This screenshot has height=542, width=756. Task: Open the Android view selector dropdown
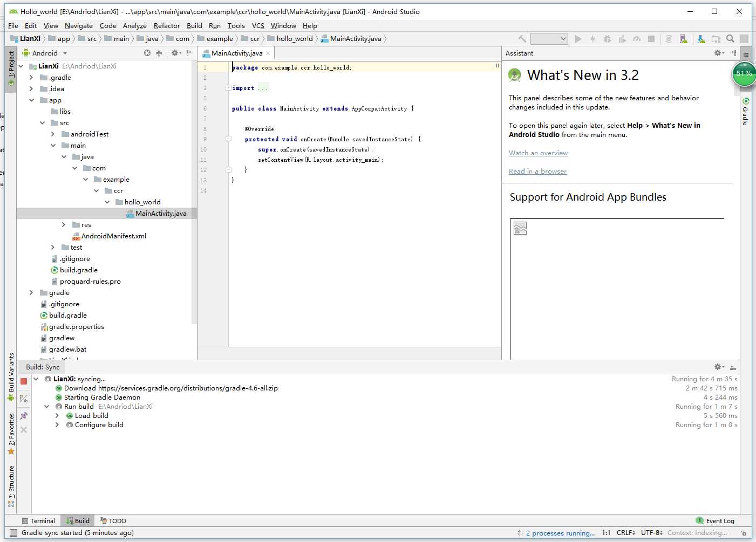45,53
